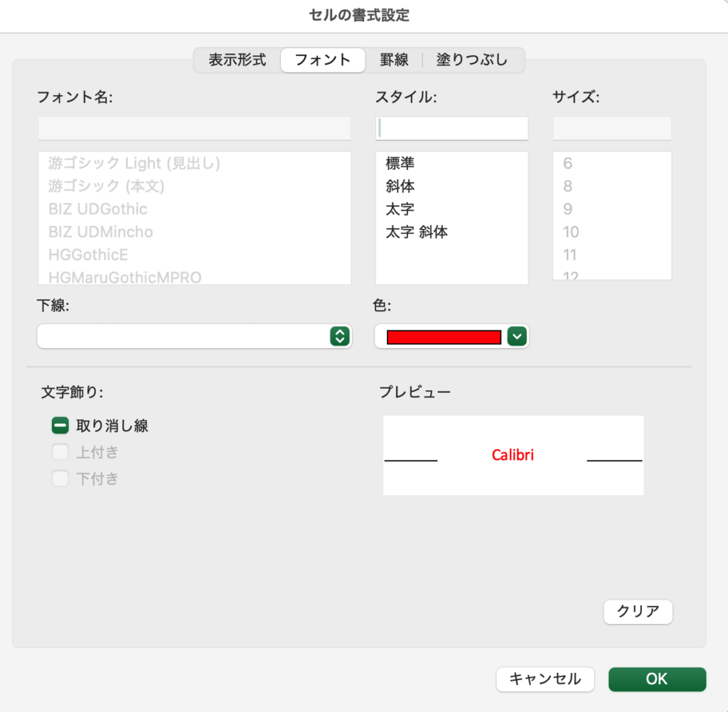Choose 太字 斜体 bold italic style
The height and width of the screenshot is (712, 728).
(417, 232)
